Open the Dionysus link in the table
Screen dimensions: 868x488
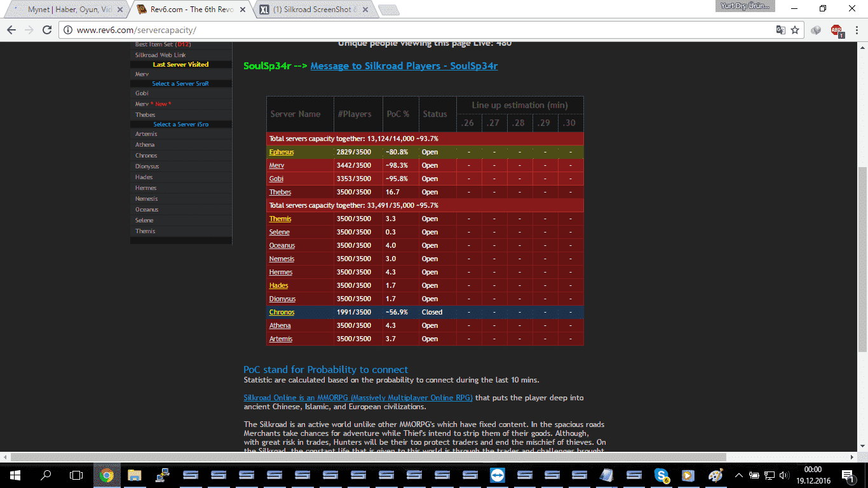(282, 299)
